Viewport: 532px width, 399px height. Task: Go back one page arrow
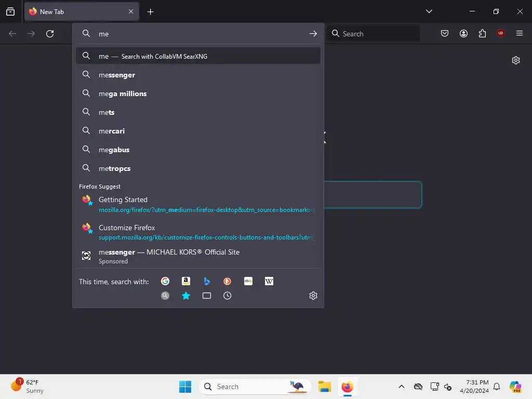pyautogui.click(x=12, y=34)
